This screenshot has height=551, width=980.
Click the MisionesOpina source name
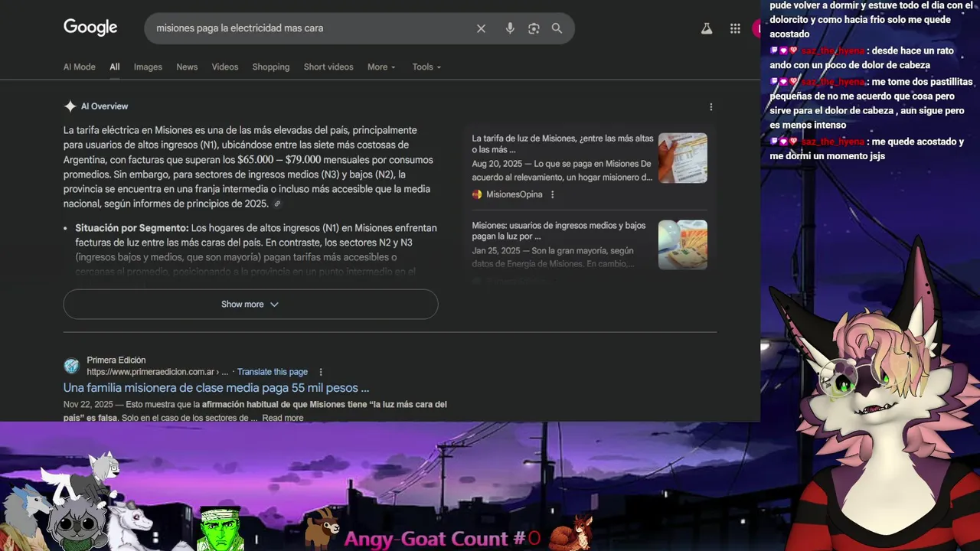click(514, 194)
